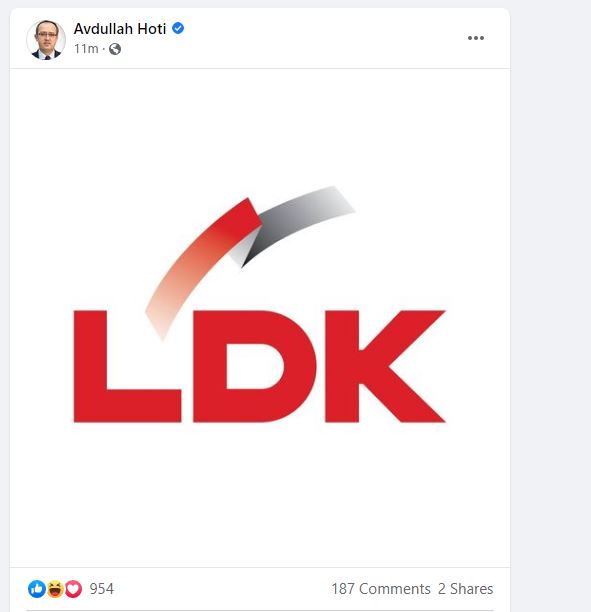View the 954 reactions count
This screenshot has height=612, width=591.
101,589
